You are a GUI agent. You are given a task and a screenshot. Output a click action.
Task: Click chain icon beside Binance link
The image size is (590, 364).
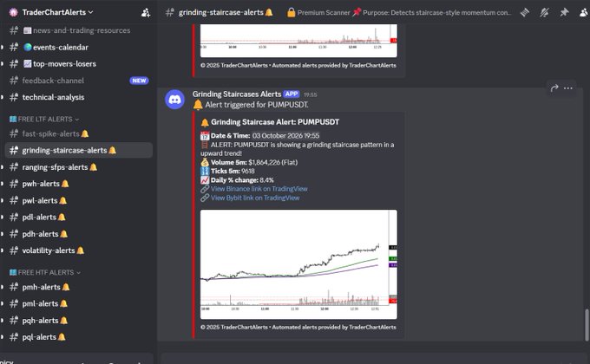205,189
